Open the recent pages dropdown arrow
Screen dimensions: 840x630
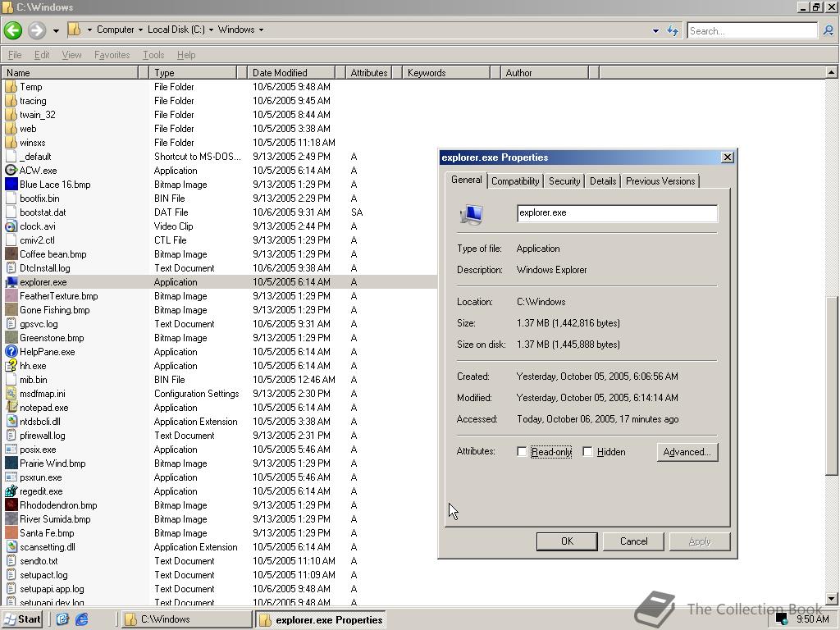(56, 30)
